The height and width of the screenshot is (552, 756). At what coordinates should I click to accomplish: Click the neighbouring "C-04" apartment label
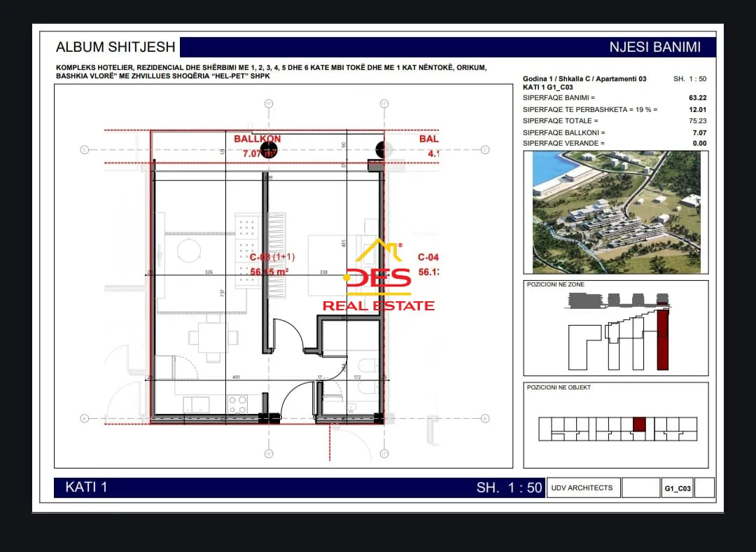tap(428, 257)
